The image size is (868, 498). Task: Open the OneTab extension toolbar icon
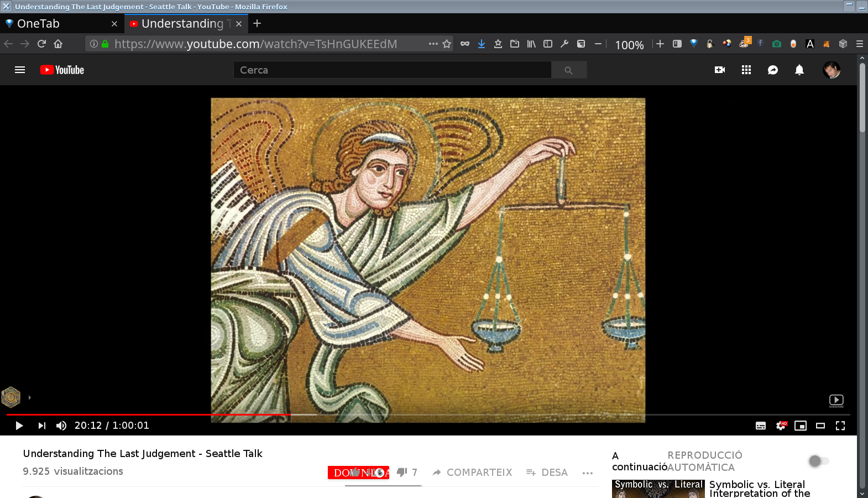pos(694,44)
